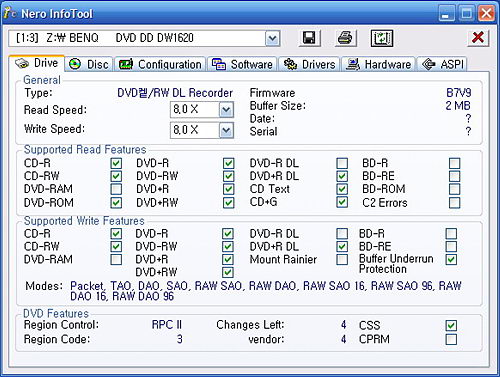Toggle DVD+RW checkbox under Supported Read Features
500x377 pixels.
tap(229, 203)
